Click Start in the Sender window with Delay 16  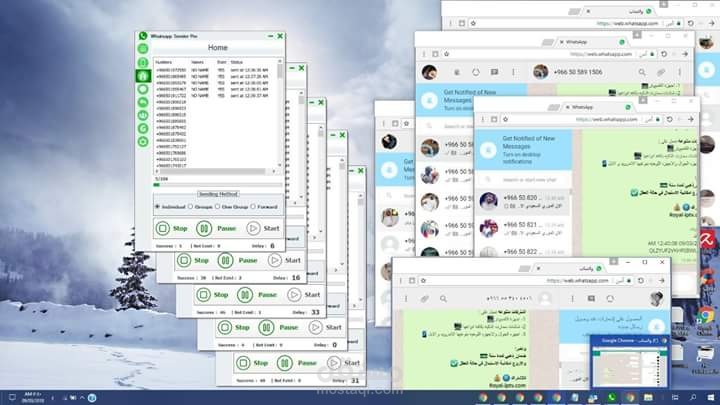click(x=285, y=260)
